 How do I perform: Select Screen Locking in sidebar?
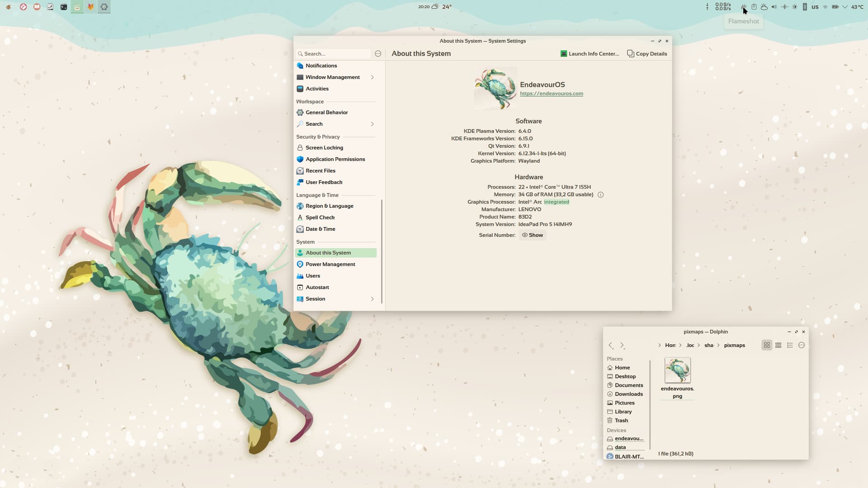(x=324, y=148)
